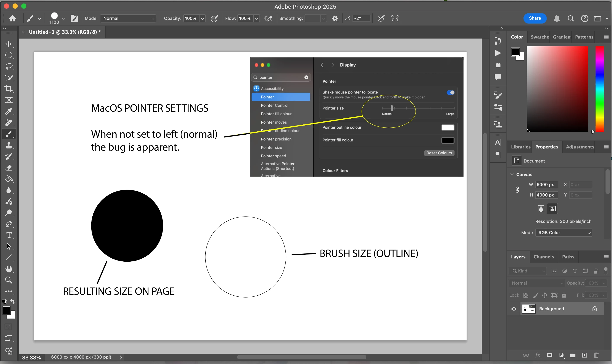
Task: Select the Clone Stamp tool
Action: coord(9,145)
